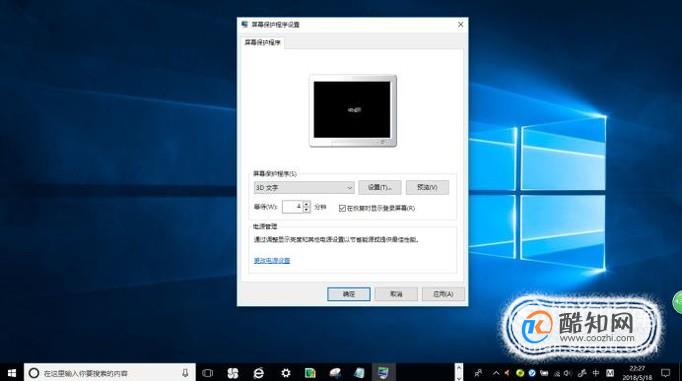Click the green circle at right screen edge

(x=678, y=302)
